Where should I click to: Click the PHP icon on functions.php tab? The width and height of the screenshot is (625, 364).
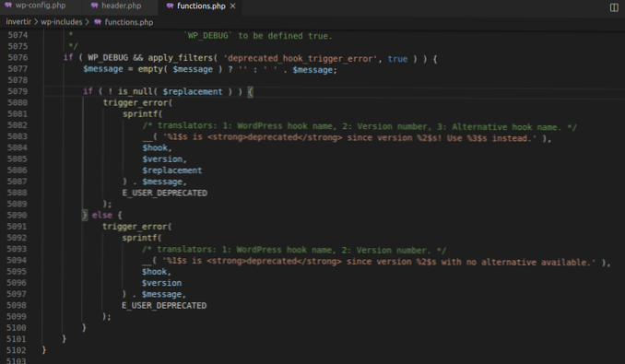[x=170, y=6]
